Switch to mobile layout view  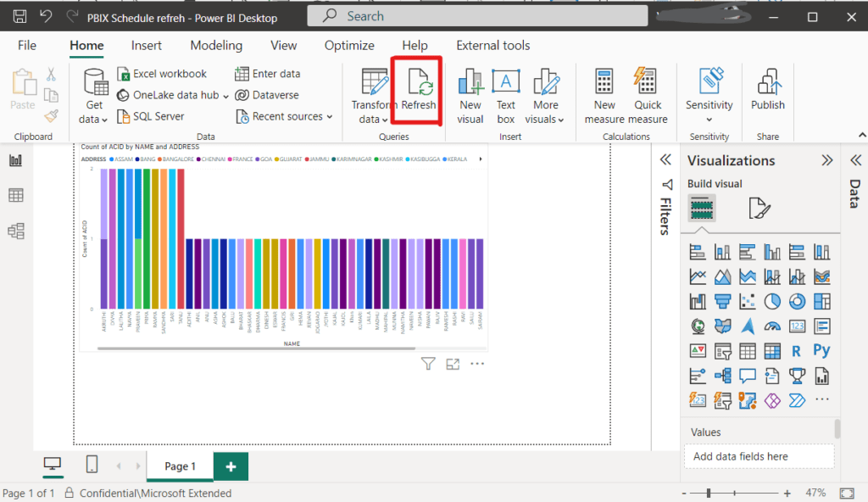pos(92,465)
